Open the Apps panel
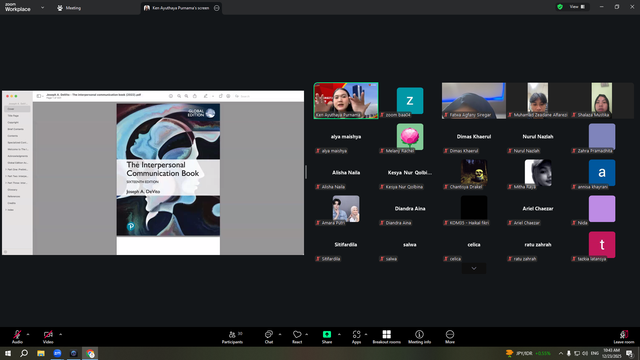 tap(356, 337)
